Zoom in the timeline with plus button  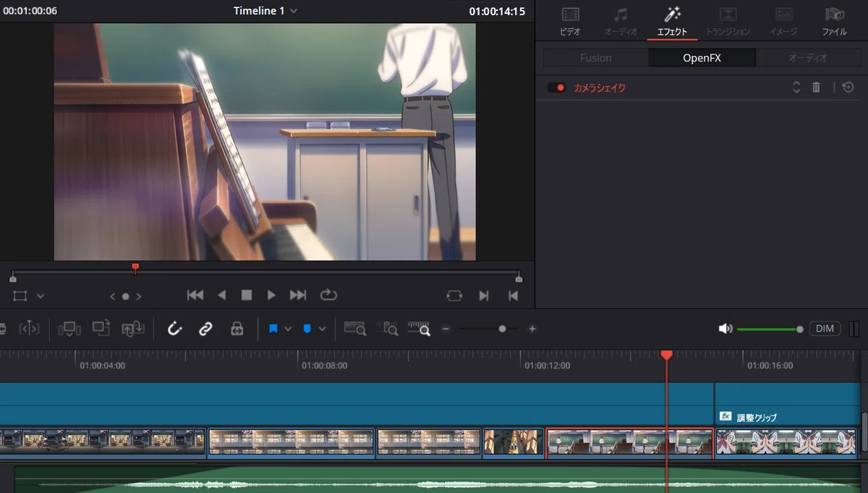[x=532, y=329]
